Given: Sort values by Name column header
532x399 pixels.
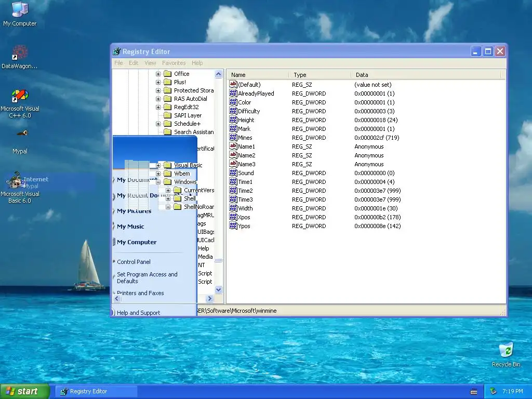Looking at the screenshot, I should pos(258,75).
